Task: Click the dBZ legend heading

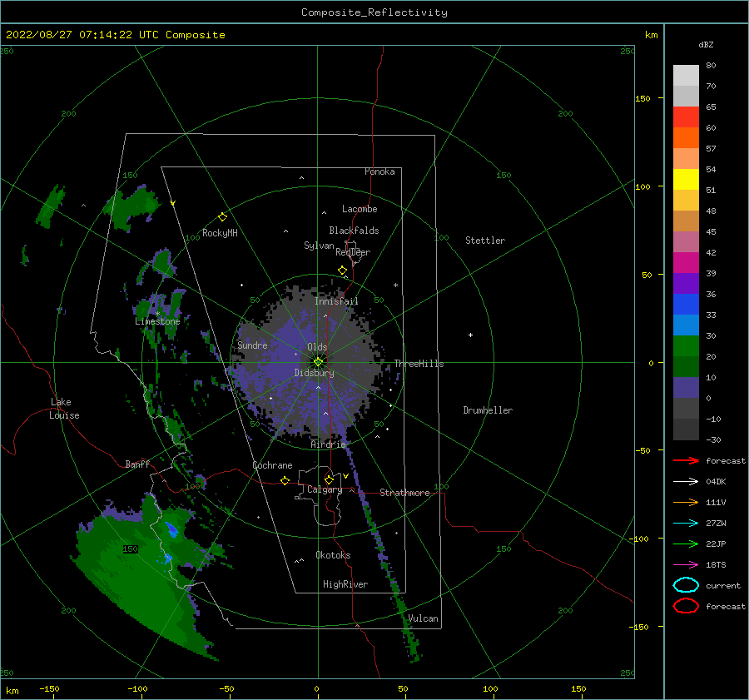Action: click(x=706, y=45)
